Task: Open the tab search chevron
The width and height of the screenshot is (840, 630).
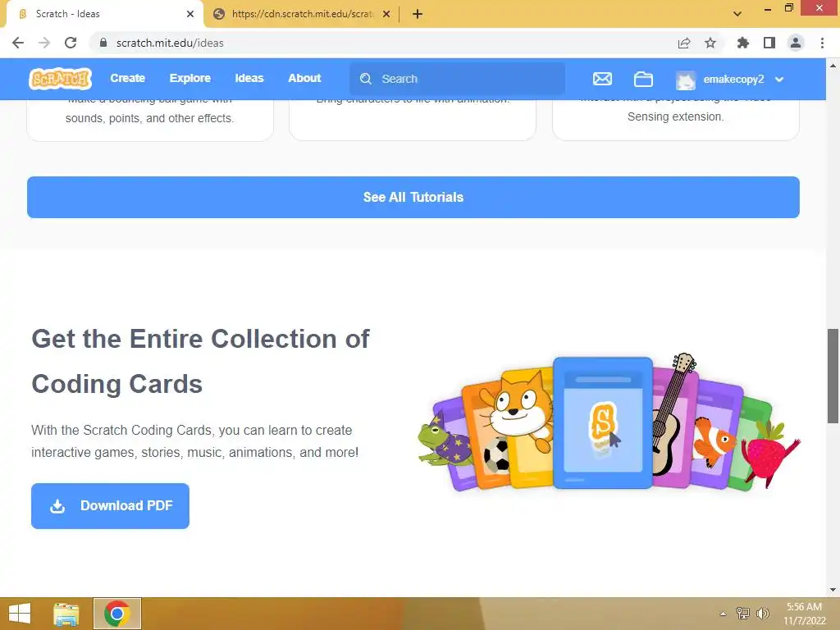Action: pyautogui.click(x=737, y=14)
